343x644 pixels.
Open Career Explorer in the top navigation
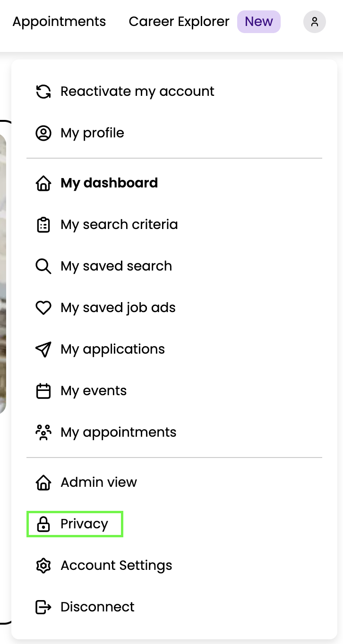179,22
